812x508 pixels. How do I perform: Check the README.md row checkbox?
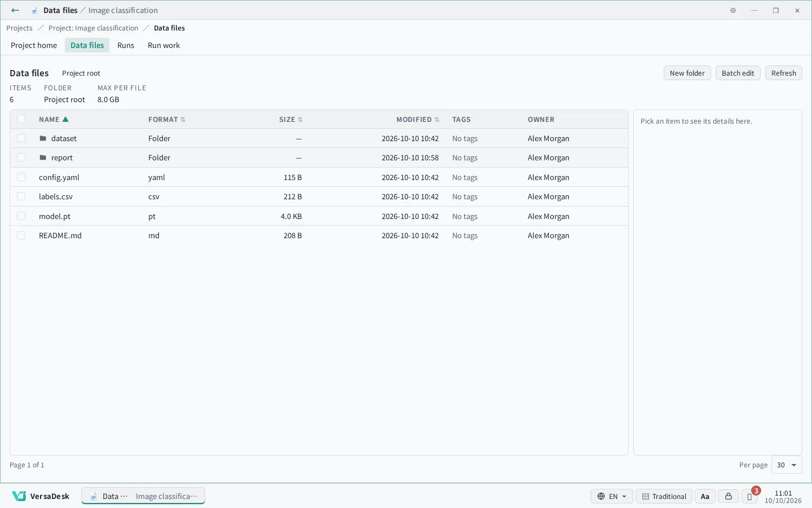click(21, 235)
